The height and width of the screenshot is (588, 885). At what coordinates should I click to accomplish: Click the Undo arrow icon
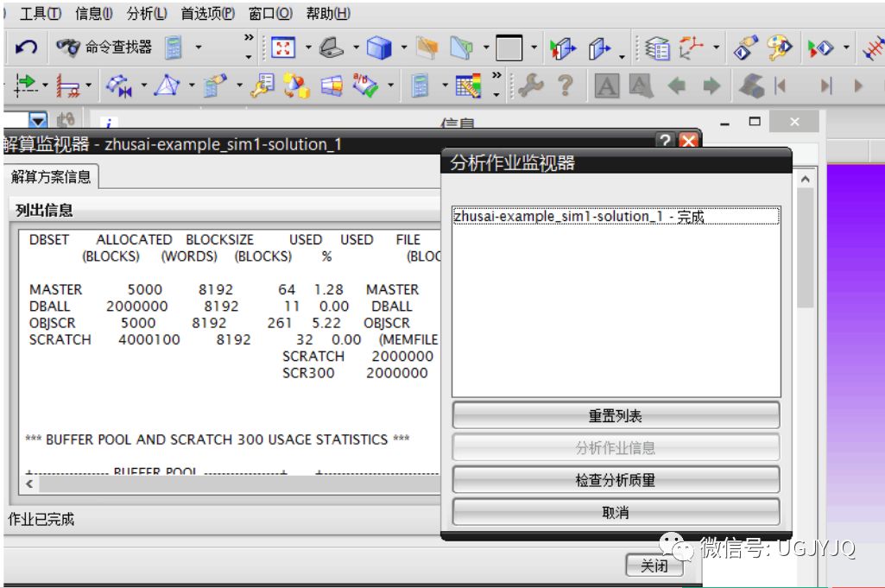pos(26,47)
